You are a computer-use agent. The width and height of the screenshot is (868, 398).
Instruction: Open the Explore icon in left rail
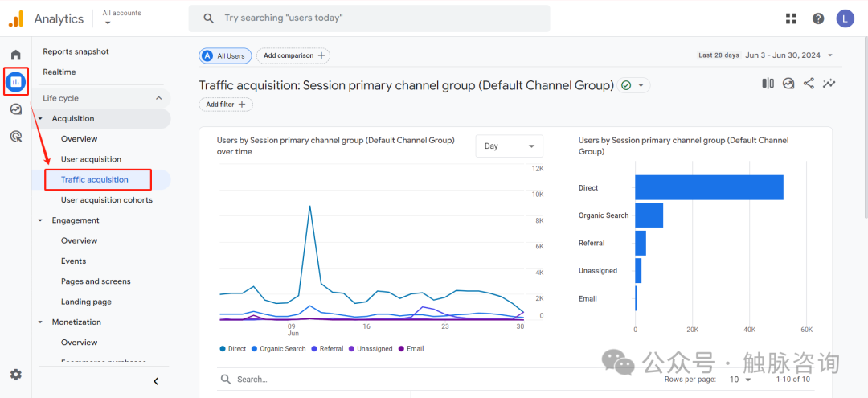click(x=15, y=109)
